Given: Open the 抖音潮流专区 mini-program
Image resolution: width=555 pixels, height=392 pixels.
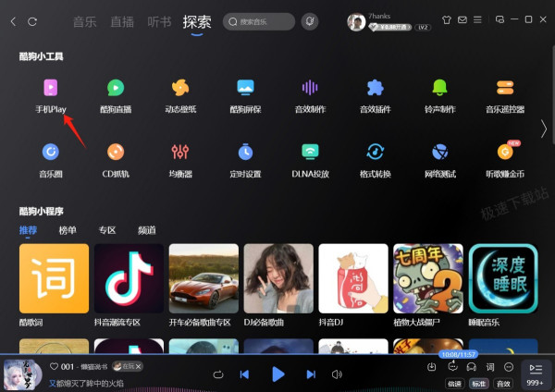Looking at the screenshot, I should pos(129,278).
